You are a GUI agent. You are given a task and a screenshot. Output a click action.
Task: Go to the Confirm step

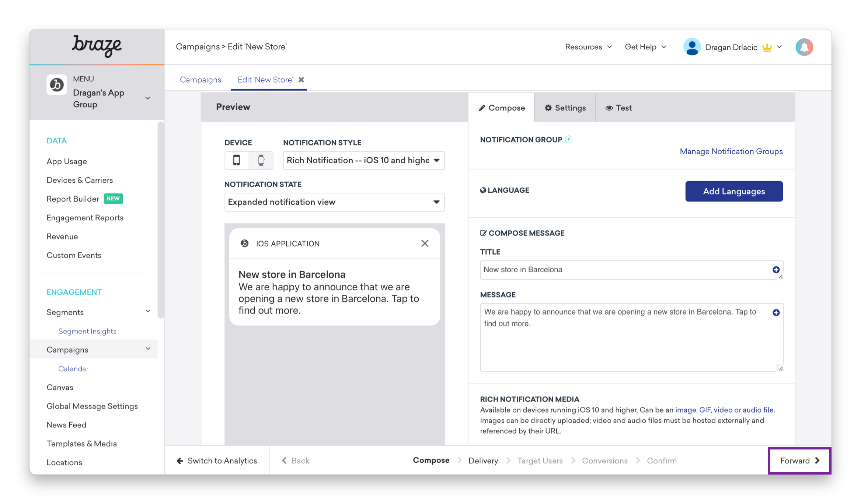coord(662,461)
